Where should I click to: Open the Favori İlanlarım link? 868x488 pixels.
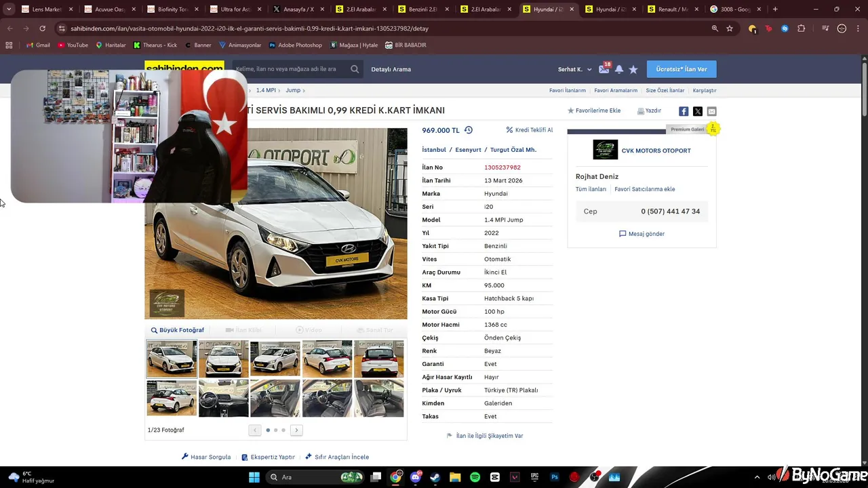pos(568,90)
